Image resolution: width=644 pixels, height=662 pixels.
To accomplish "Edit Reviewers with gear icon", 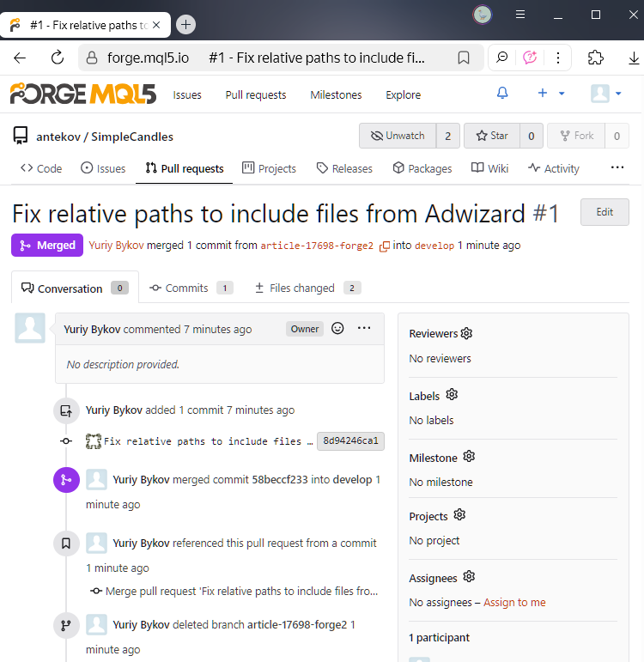I will pyautogui.click(x=466, y=333).
